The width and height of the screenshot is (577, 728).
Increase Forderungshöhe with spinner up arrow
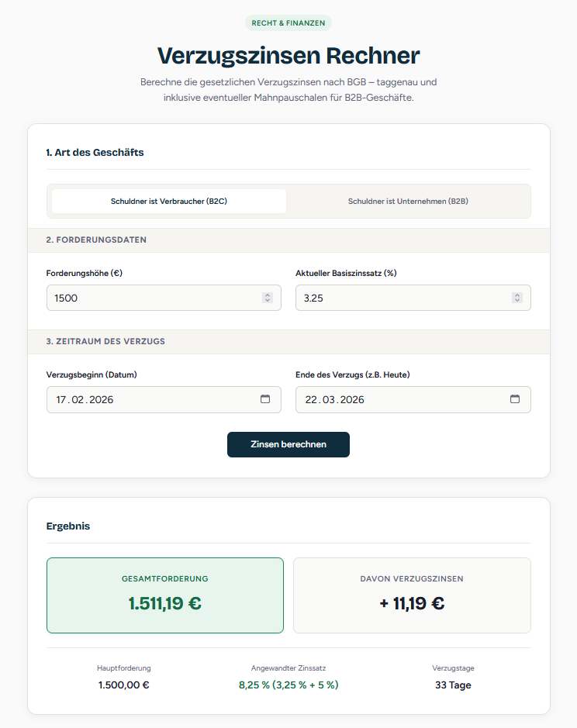267,295
